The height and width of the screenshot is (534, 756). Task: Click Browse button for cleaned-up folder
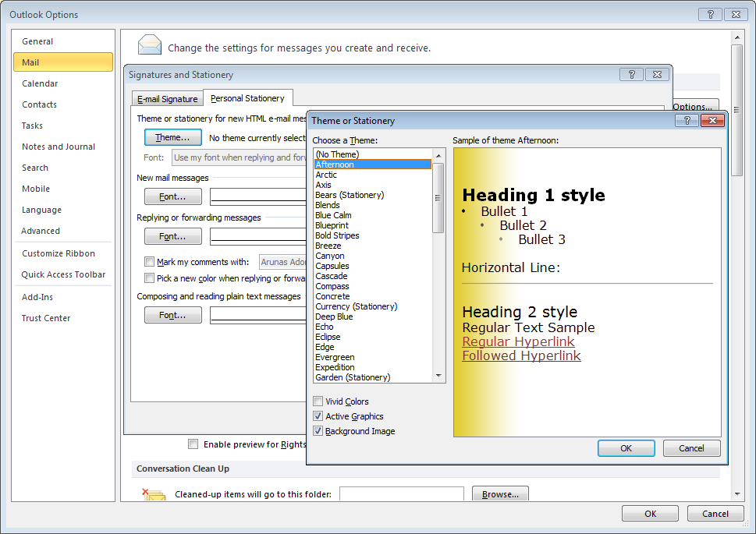coord(500,494)
